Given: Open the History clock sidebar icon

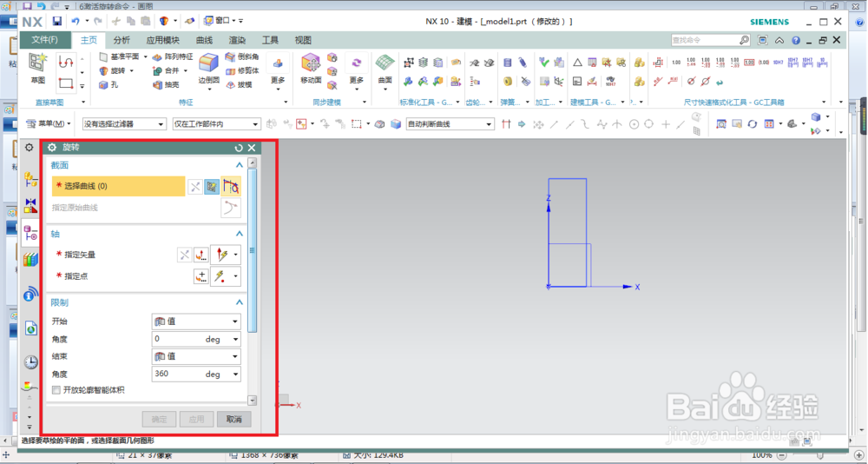Looking at the screenshot, I should (30, 362).
